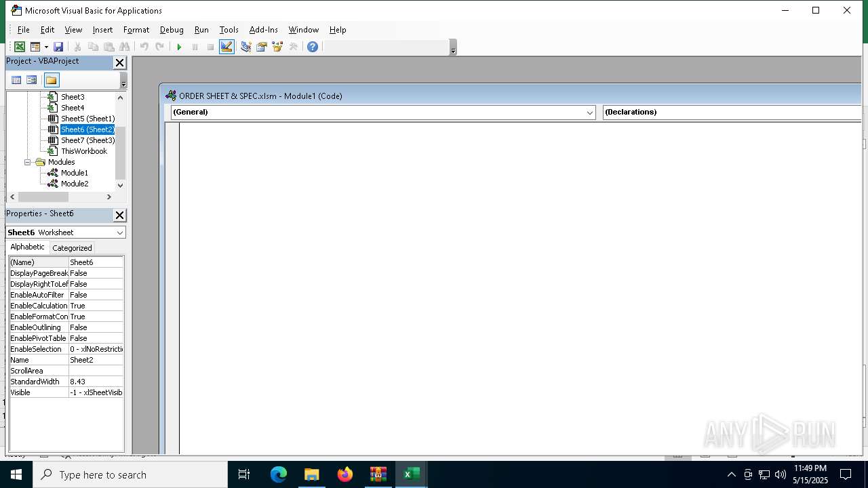
Task: Select Module2 in project tree
Action: click(75, 184)
